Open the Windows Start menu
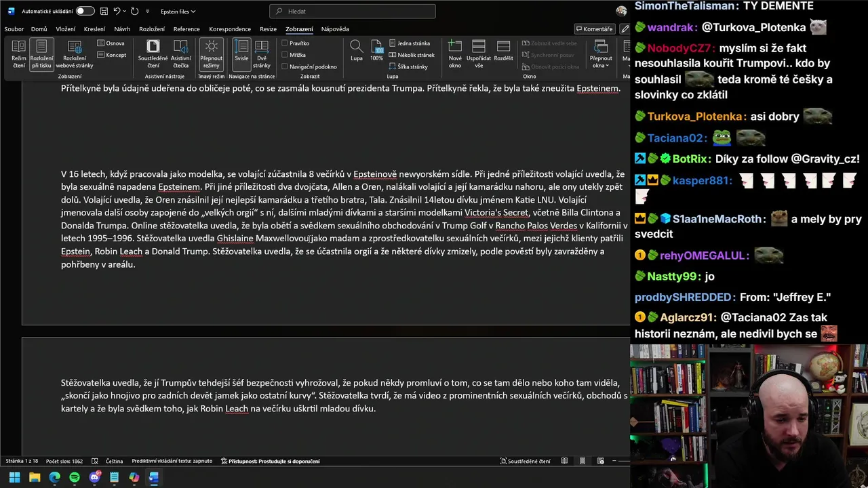Screen dimensions: 868x488 [x=14, y=477]
